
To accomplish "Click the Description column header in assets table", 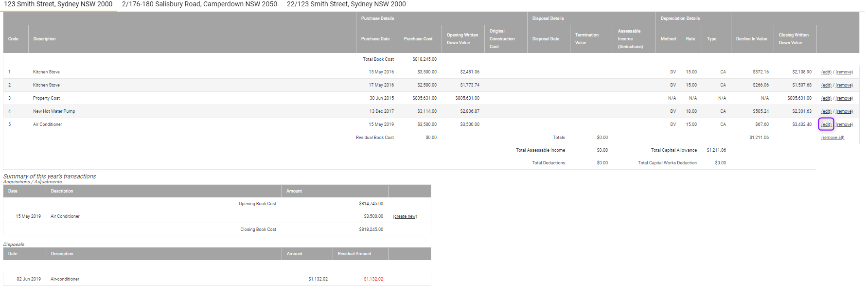I will (x=45, y=39).
